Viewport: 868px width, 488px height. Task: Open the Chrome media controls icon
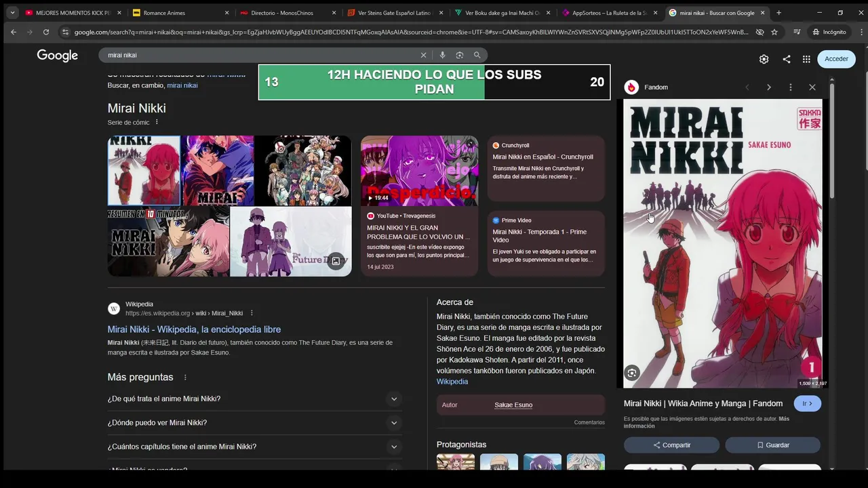[x=797, y=32]
